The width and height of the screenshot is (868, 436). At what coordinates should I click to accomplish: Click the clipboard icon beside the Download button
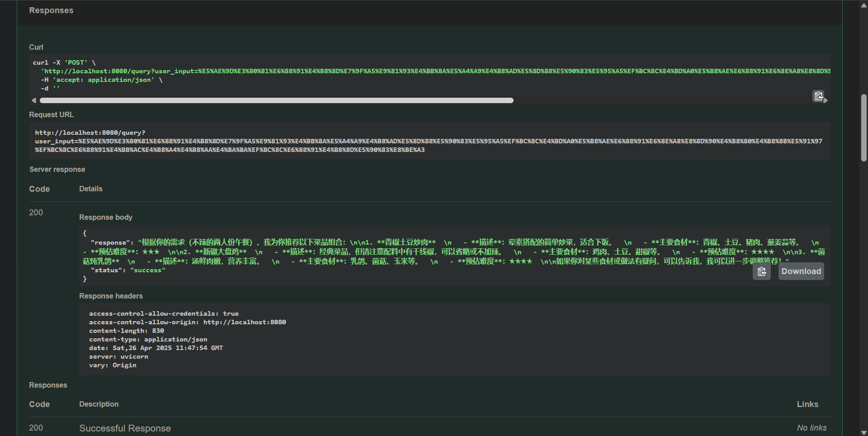coord(762,271)
